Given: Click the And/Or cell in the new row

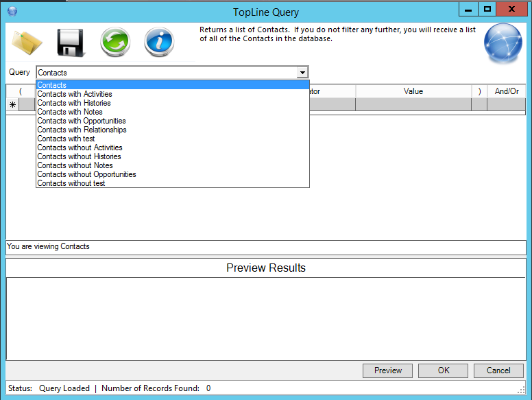Looking at the screenshot, I should (506, 104).
